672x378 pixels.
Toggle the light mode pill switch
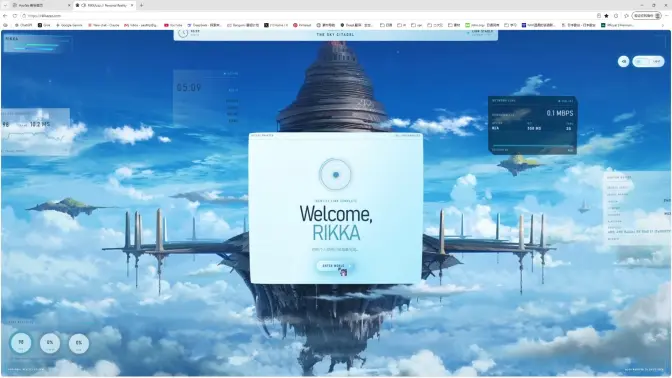click(x=648, y=61)
